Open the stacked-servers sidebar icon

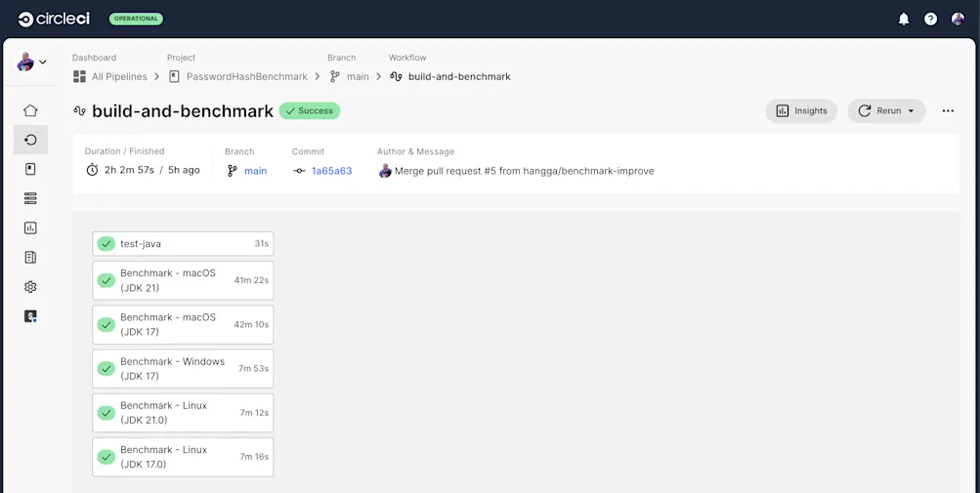coord(30,199)
